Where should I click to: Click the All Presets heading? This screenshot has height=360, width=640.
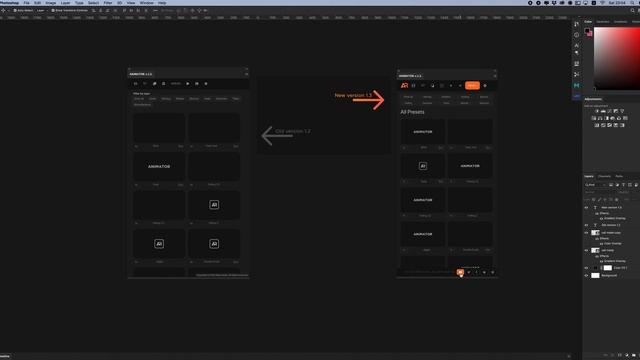pos(412,112)
